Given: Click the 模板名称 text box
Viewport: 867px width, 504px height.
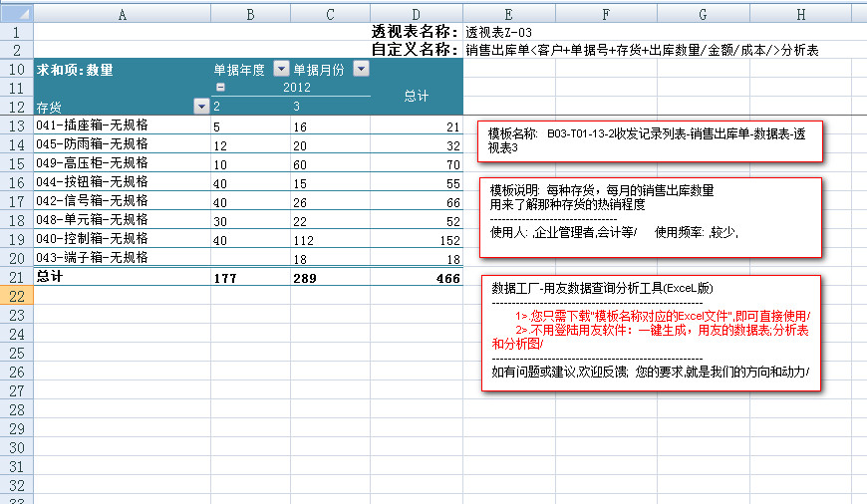Looking at the screenshot, I should (649, 139).
